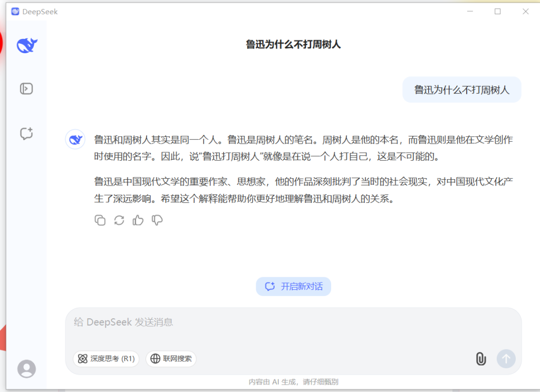This screenshot has width=540, height=392.
Task: Send message with the arrow button
Action: click(x=506, y=359)
